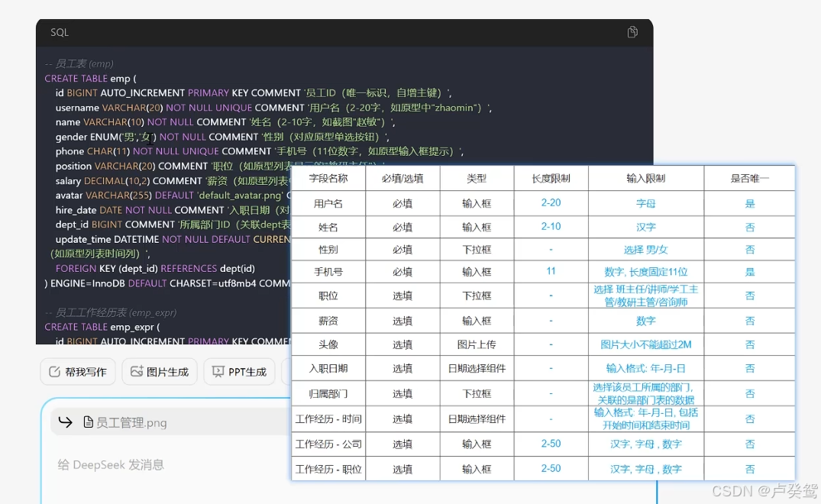Click the username VARCHAR(20) line
Viewport: 821px width, 504px height.
(273, 107)
